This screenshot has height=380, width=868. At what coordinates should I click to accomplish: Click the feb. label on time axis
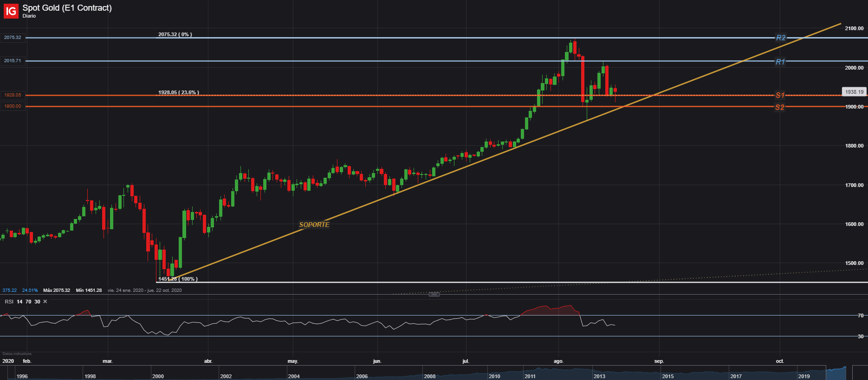(x=27, y=361)
